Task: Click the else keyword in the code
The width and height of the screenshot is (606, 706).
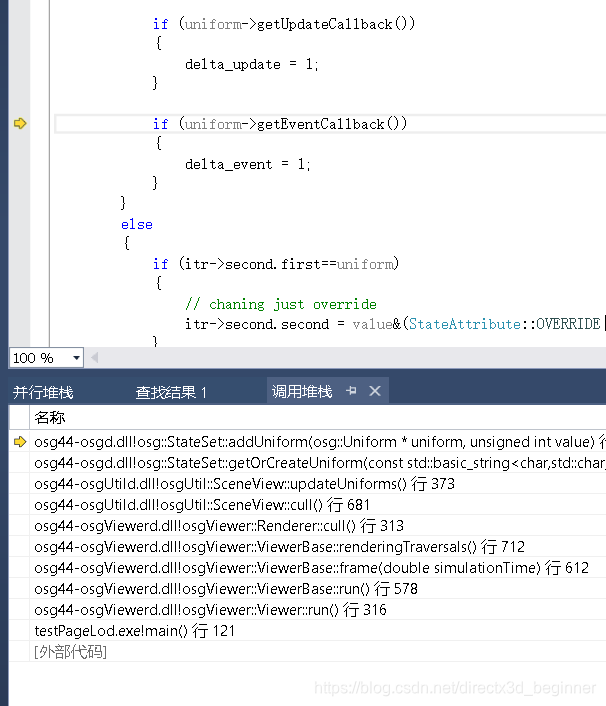Action: tap(137, 224)
